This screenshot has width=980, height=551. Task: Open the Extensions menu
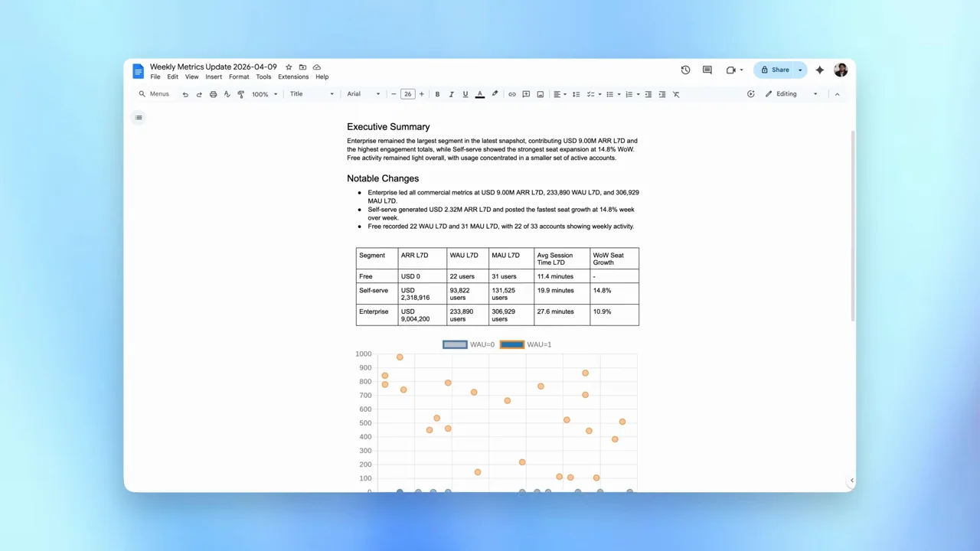(293, 77)
